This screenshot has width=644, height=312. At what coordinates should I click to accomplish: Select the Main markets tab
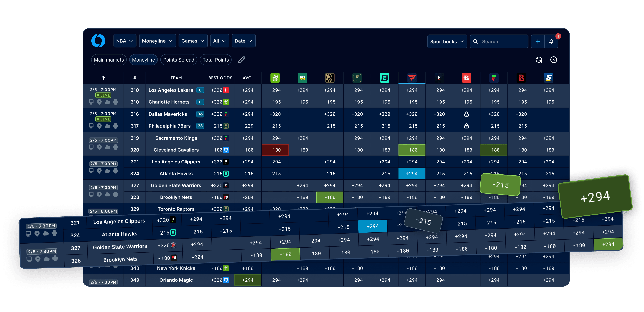point(109,60)
